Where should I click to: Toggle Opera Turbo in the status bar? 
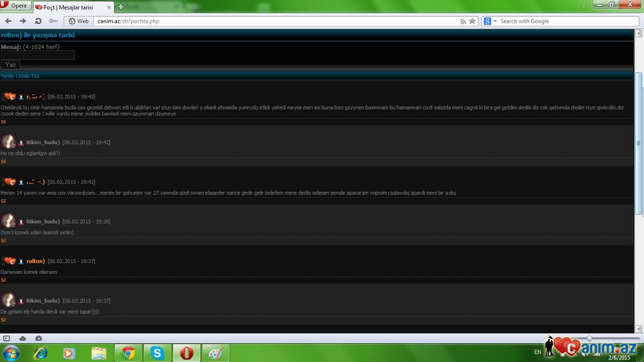click(x=39, y=338)
